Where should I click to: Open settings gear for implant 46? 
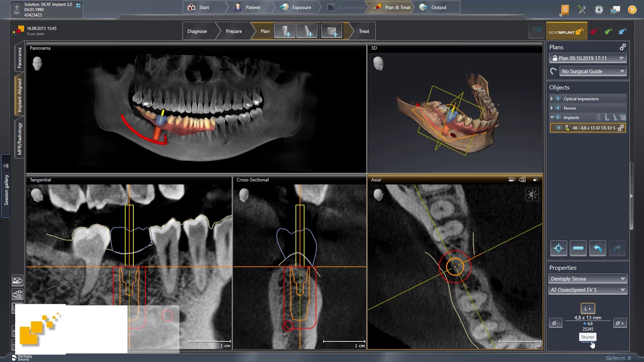621,128
